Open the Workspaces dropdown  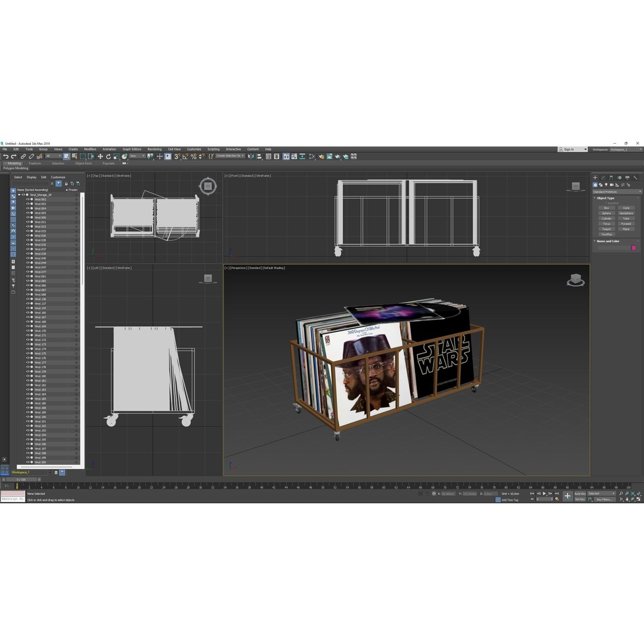[626, 150]
